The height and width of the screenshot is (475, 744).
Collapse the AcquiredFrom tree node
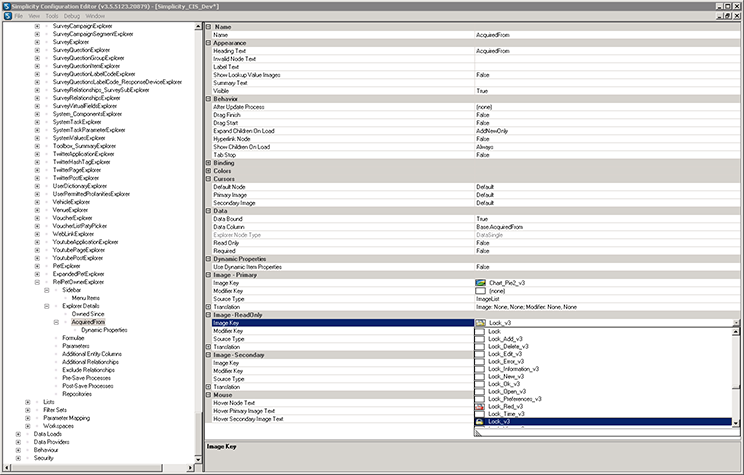click(x=56, y=322)
